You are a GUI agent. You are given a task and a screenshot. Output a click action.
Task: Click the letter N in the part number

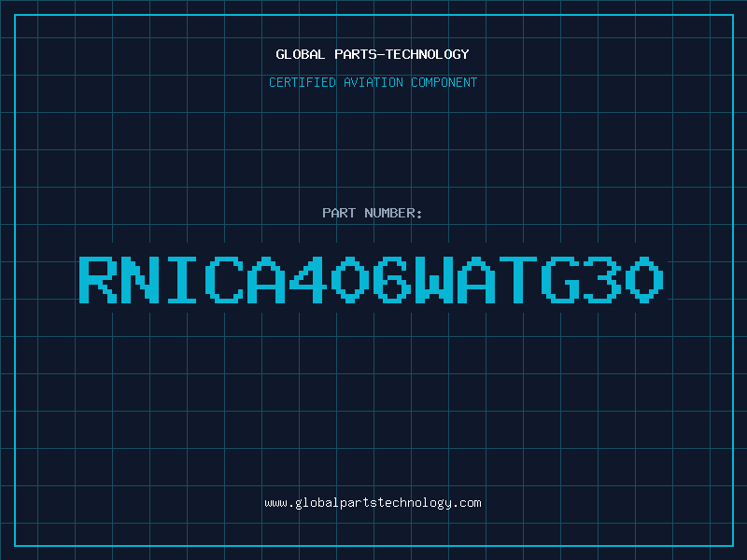[140, 280]
